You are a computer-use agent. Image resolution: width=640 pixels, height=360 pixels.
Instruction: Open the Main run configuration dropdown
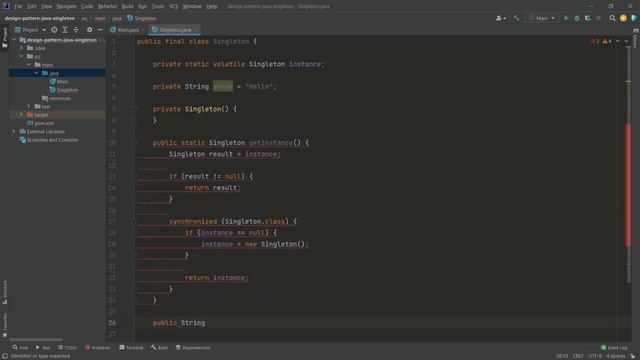coord(542,18)
